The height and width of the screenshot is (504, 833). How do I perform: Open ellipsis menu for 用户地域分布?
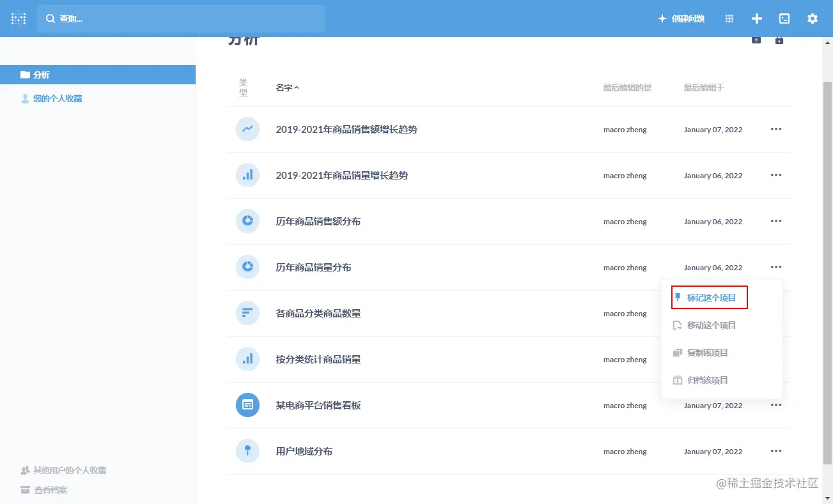click(x=776, y=451)
